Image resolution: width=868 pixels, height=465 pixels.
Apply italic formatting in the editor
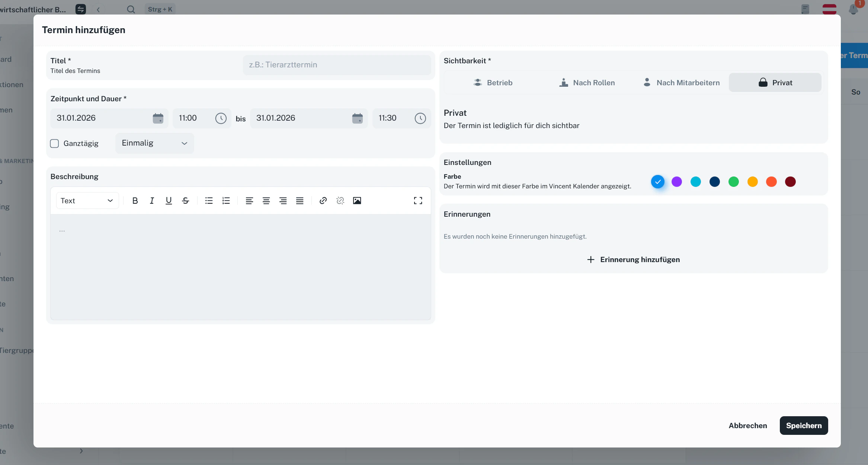coord(152,201)
